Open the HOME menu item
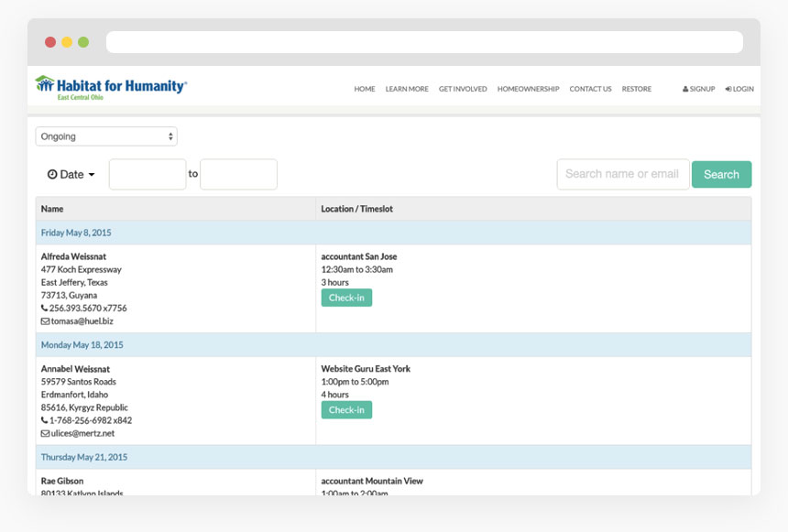Viewport: 788px width, 532px height. coord(365,89)
